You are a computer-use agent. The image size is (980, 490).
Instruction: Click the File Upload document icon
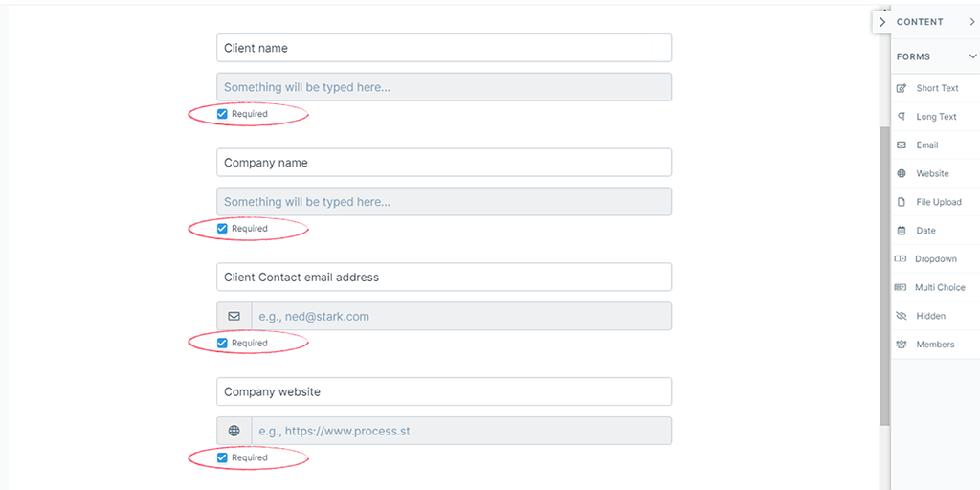tap(901, 202)
